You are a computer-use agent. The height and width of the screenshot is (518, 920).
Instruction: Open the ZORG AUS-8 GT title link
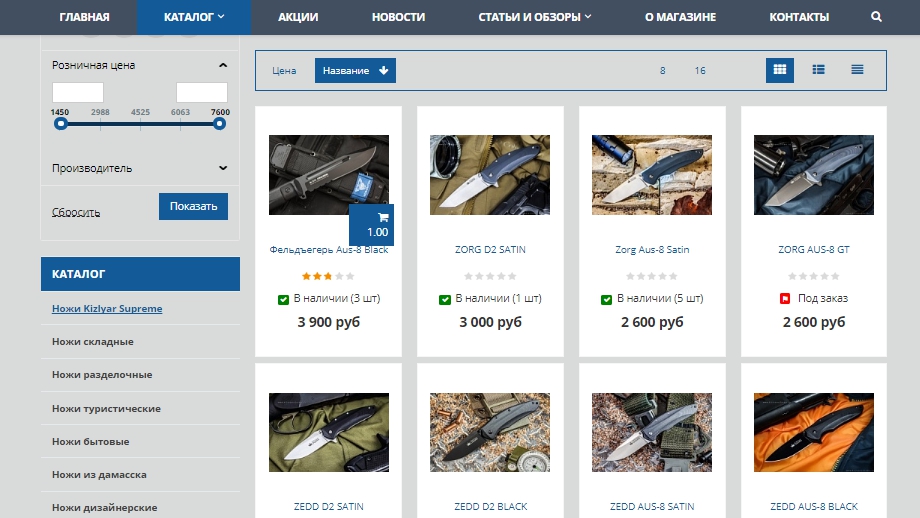(814, 250)
